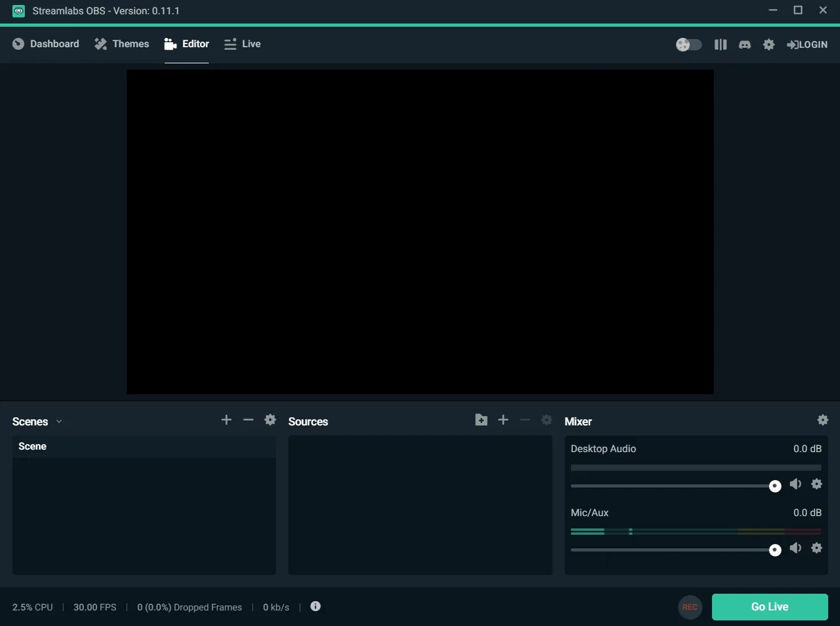840x626 pixels.
Task: Click the Streamlabs OBS app logo icon
Action: [x=19, y=11]
